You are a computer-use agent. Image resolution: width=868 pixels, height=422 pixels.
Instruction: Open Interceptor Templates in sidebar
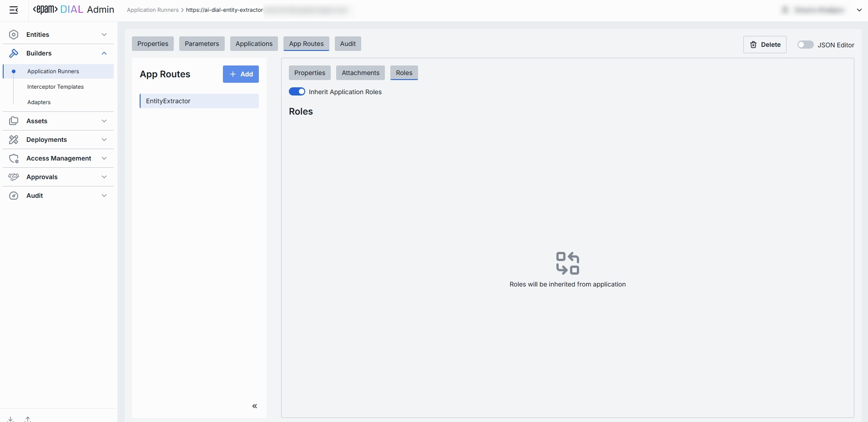pos(56,87)
